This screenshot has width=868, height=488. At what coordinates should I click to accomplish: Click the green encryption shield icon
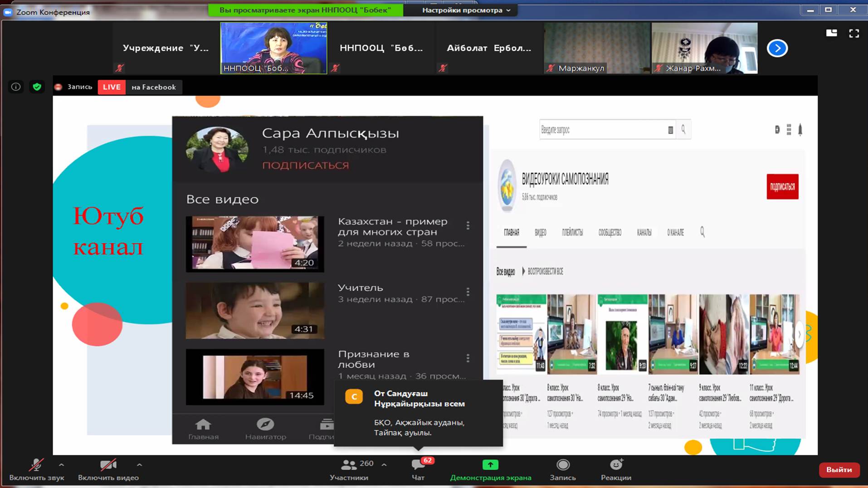point(37,87)
